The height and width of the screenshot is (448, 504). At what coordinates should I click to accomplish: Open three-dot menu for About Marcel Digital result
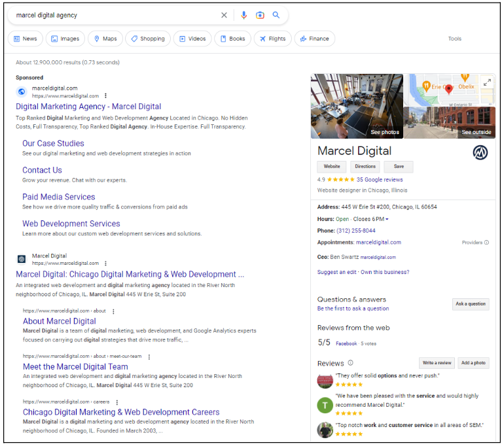(113, 311)
